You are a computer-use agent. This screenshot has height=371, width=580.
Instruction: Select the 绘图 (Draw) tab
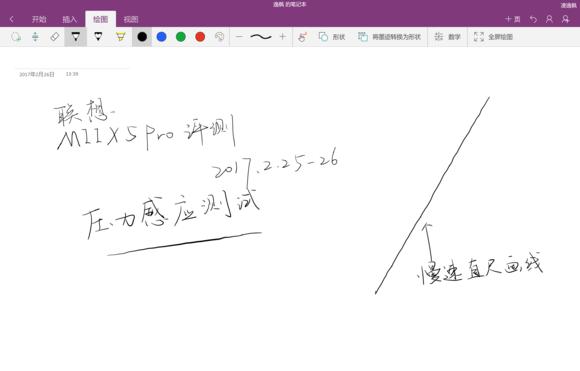click(x=100, y=19)
